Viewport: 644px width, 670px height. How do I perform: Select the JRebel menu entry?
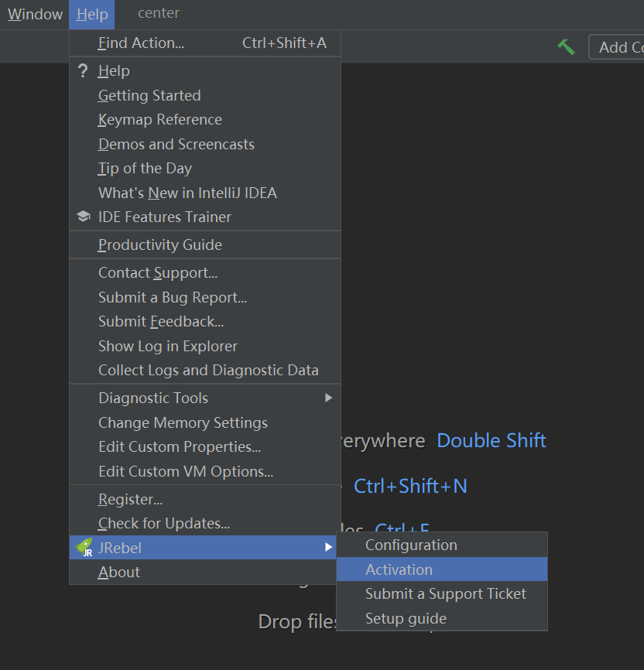203,547
